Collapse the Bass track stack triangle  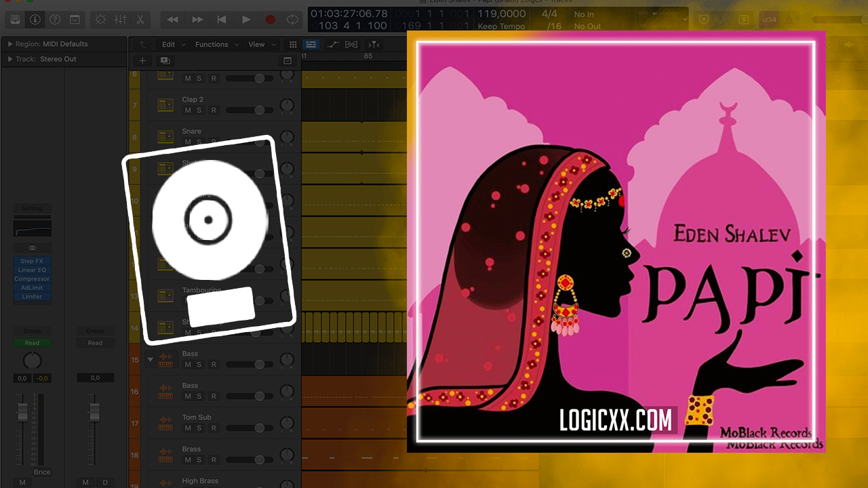(x=150, y=360)
